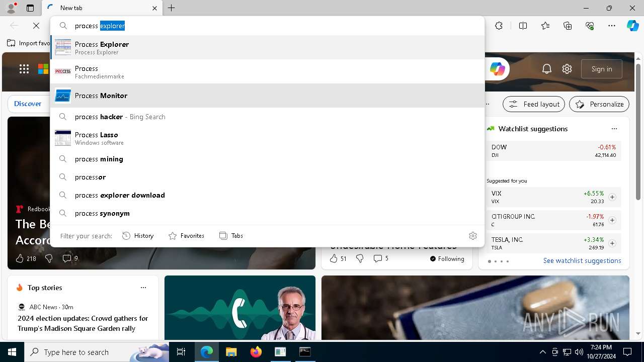Screen dimensions: 644x362
Task: Open the volume control tray icon
Action: click(x=579, y=352)
